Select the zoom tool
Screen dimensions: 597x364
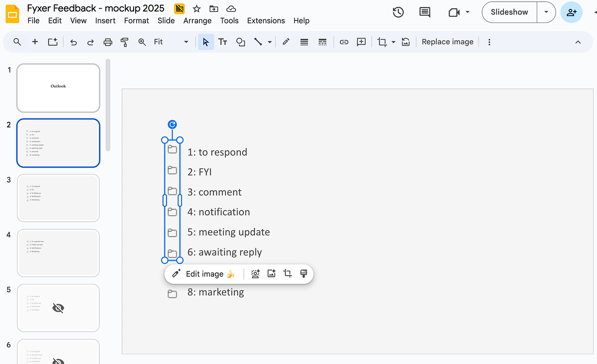coord(142,42)
